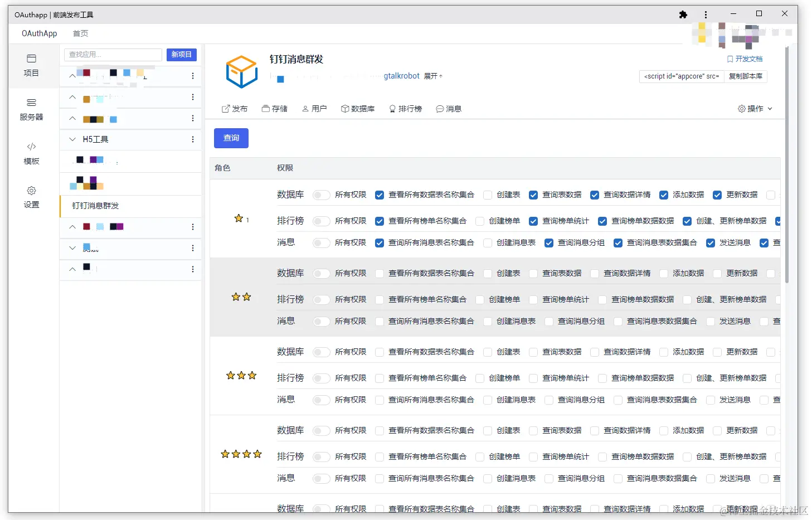Image resolution: width=812 pixels, height=520 pixels.
Task: Open the more menu for the H5工具 group
Action: tap(193, 139)
